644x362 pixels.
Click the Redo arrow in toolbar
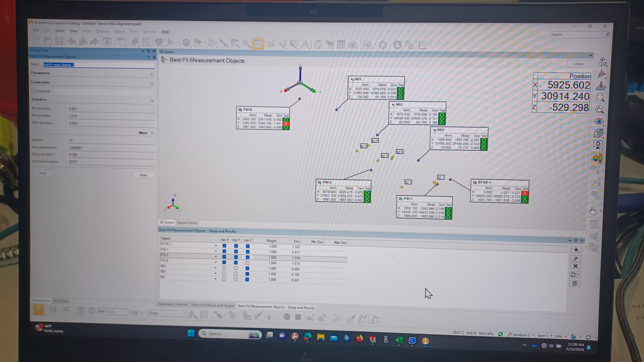tap(94, 42)
